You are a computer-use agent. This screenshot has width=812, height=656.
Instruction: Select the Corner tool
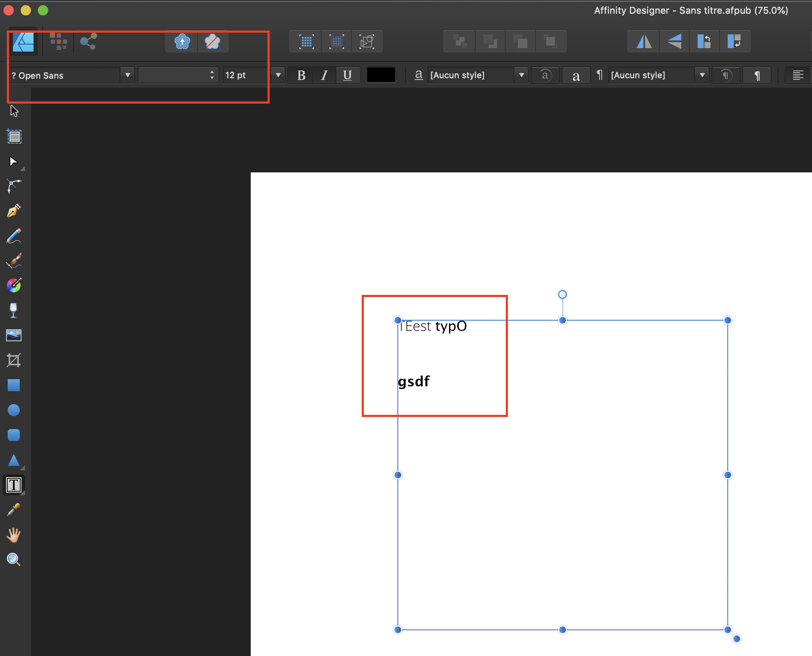pyautogui.click(x=14, y=186)
